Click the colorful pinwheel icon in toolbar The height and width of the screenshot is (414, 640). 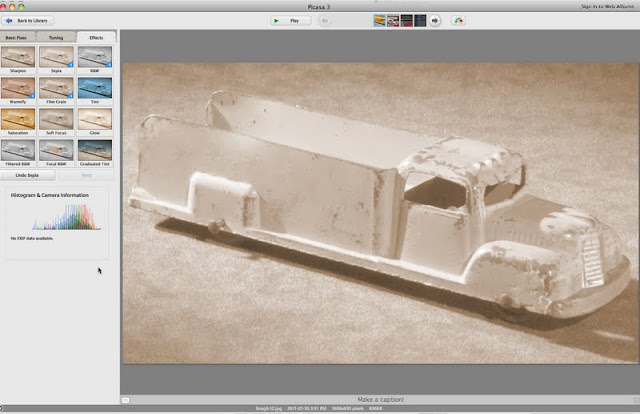click(x=458, y=20)
